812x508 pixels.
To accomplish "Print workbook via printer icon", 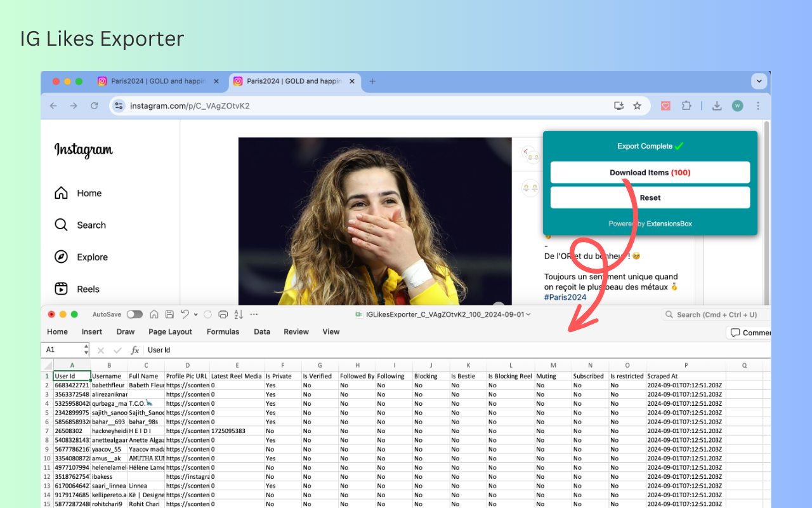I will tap(223, 314).
